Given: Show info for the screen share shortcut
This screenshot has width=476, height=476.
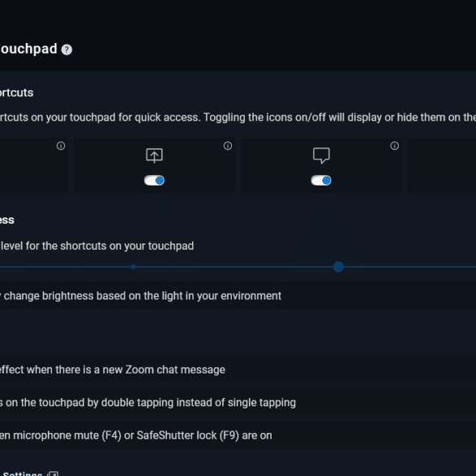Looking at the screenshot, I should click(228, 146).
